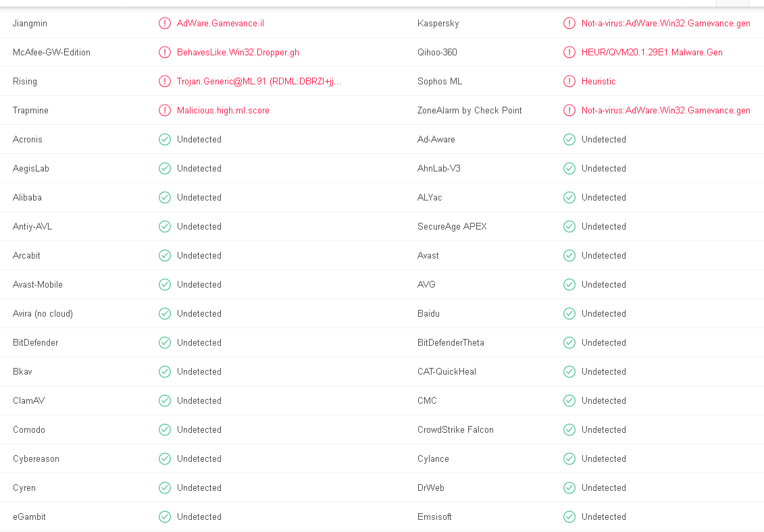The width and height of the screenshot is (764, 532).
Task: Select the truncated Trojan.Generic@ML.91 result
Action: click(259, 82)
